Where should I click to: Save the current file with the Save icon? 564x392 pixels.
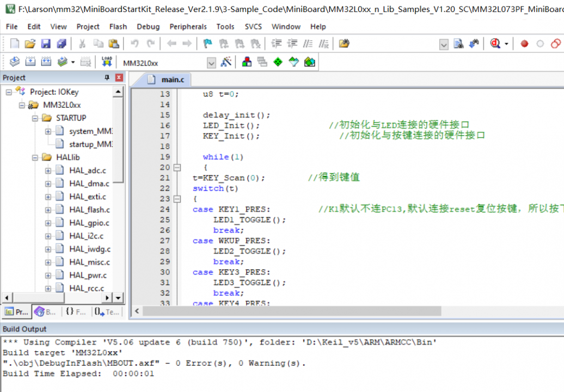[x=46, y=44]
